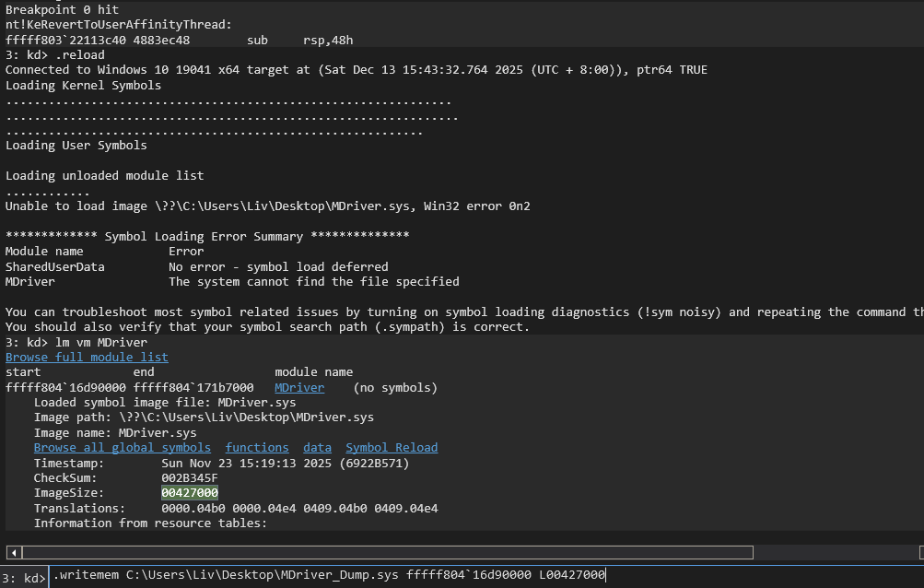Screen dimensions: 924x588
Task: Click the Unable to load image error line
Action: coord(267,206)
